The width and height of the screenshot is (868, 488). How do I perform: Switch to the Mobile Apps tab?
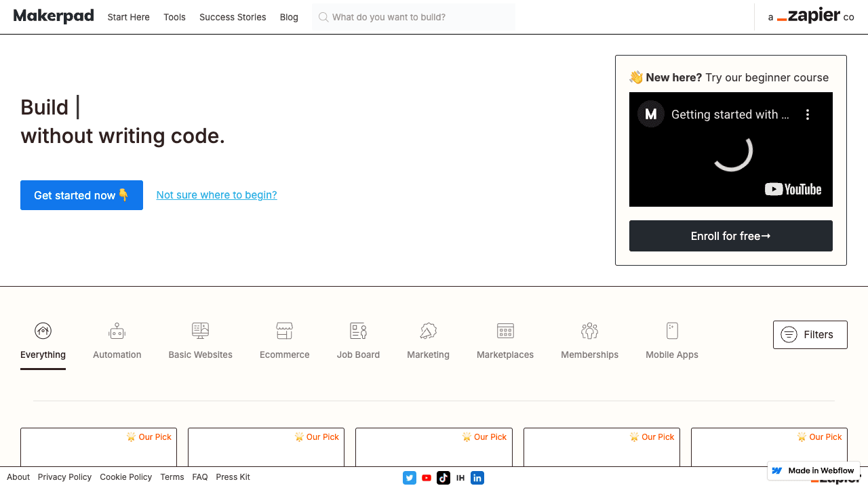(672, 346)
